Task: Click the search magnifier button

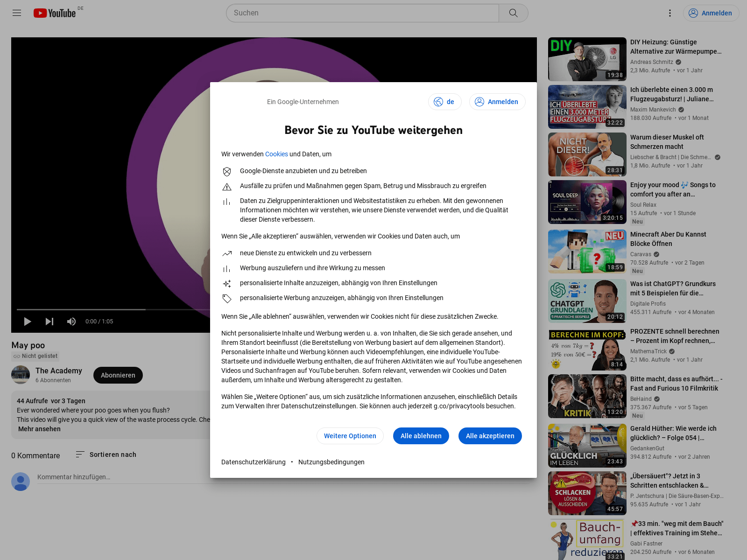Action: point(513,13)
